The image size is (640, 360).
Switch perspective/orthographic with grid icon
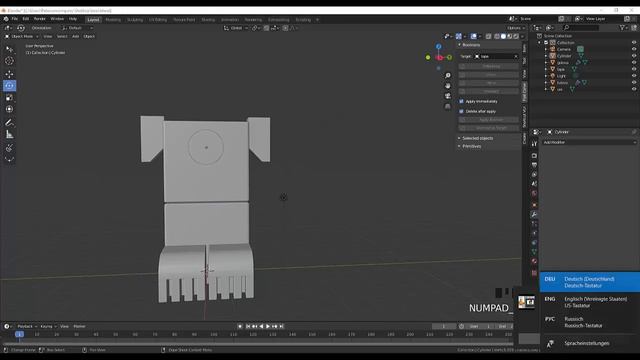(448, 107)
